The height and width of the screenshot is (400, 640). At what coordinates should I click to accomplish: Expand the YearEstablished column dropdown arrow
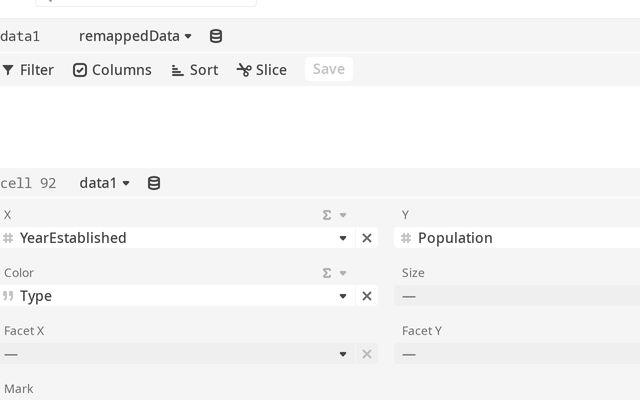click(343, 238)
